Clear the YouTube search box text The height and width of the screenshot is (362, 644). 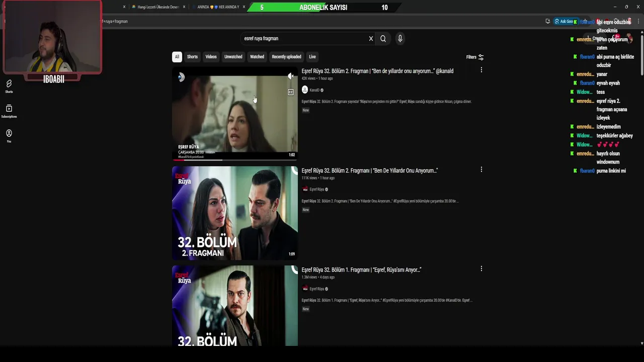371,39
